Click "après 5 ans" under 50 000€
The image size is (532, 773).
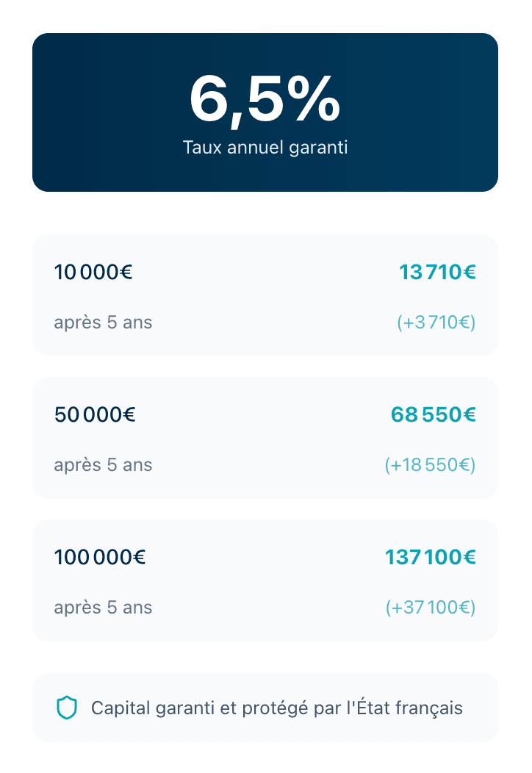103,465
